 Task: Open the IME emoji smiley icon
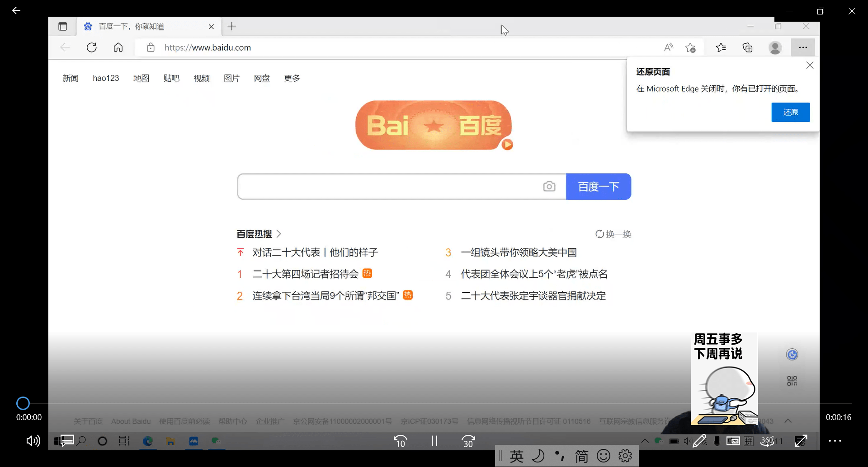[x=604, y=456]
